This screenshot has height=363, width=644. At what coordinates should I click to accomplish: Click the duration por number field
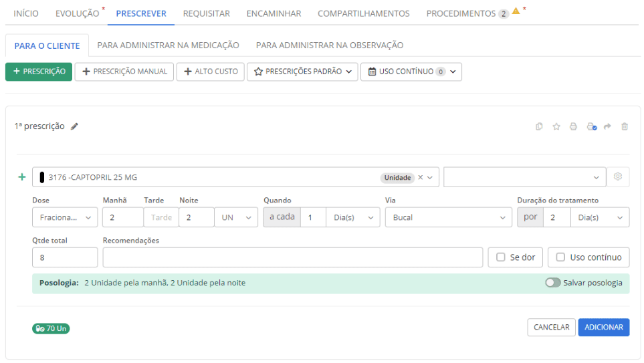click(x=557, y=217)
